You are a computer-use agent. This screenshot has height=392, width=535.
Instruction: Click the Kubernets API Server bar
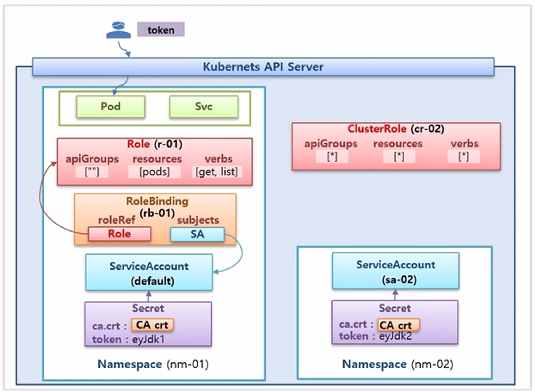(263, 67)
